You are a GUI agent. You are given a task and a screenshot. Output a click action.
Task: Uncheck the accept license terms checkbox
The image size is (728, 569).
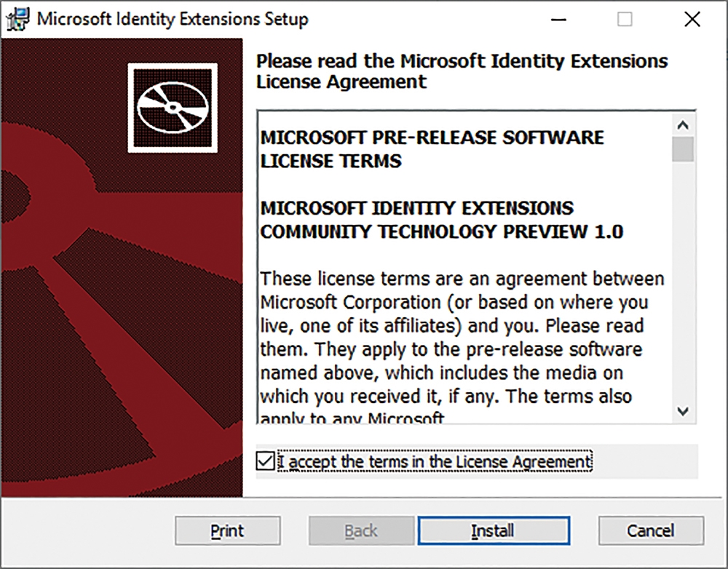pyautogui.click(x=265, y=461)
